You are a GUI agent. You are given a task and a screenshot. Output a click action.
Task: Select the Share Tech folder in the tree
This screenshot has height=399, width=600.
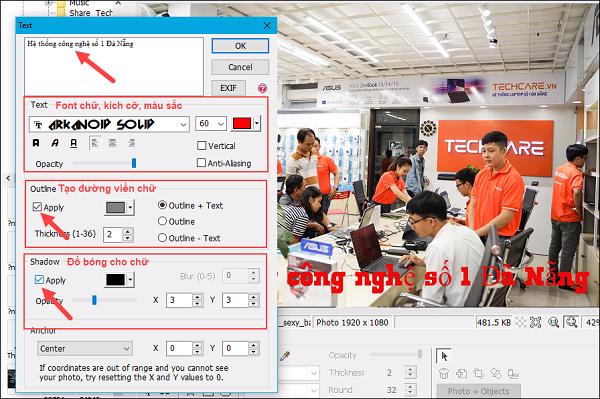pyautogui.click(x=91, y=13)
